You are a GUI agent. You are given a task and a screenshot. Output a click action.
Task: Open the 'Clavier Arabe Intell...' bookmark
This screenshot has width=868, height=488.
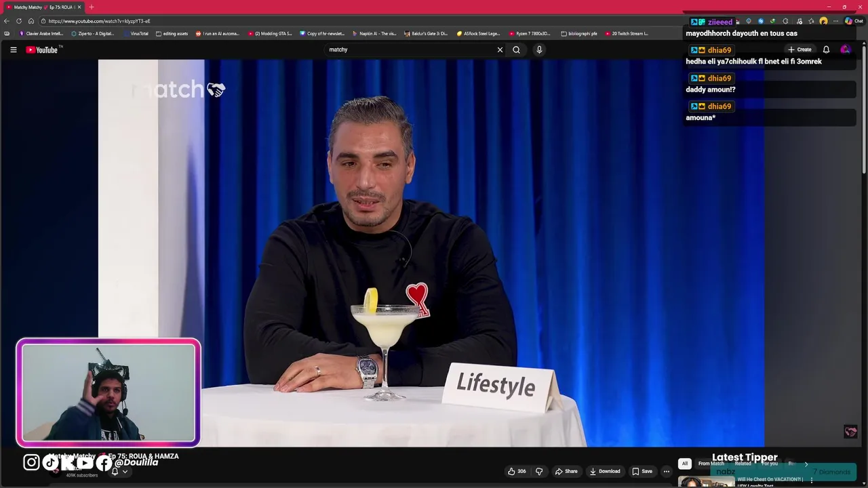click(x=41, y=33)
